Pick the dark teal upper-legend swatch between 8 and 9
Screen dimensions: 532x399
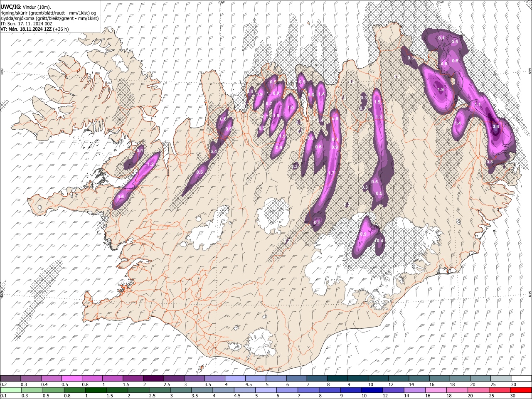coord(337,379)
